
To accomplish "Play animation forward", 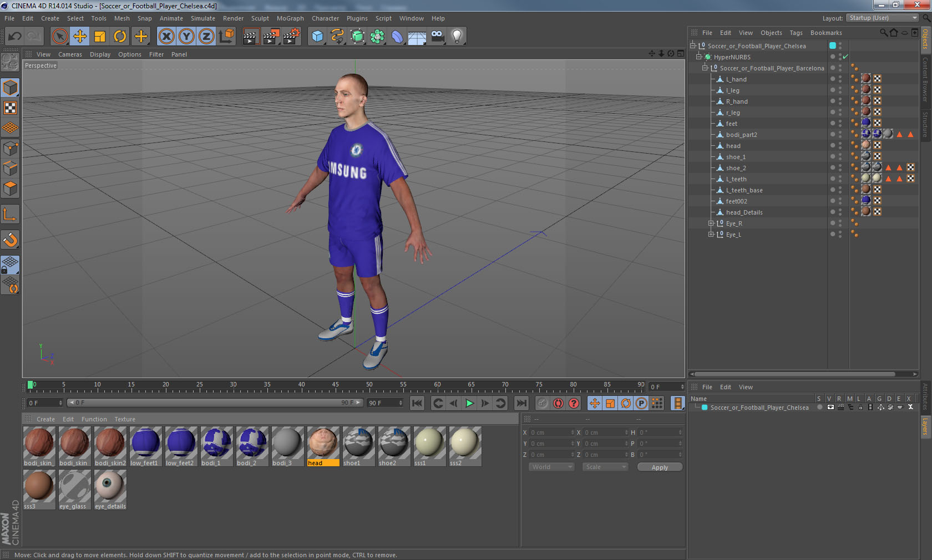I will click(469, 403).
